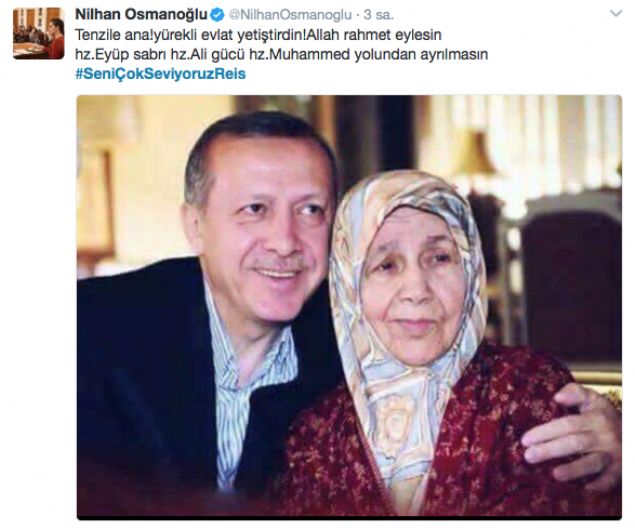Open Nilhan Osmanoğlu's profile avatar
The height and width of the screenshot is (528, 635).
[38, 34]
